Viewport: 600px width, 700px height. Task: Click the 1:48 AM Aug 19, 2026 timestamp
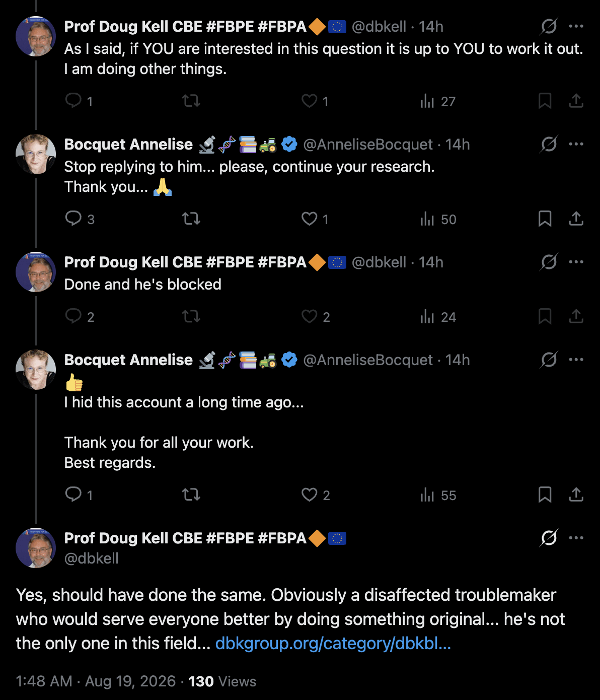[x=96, y=681]
